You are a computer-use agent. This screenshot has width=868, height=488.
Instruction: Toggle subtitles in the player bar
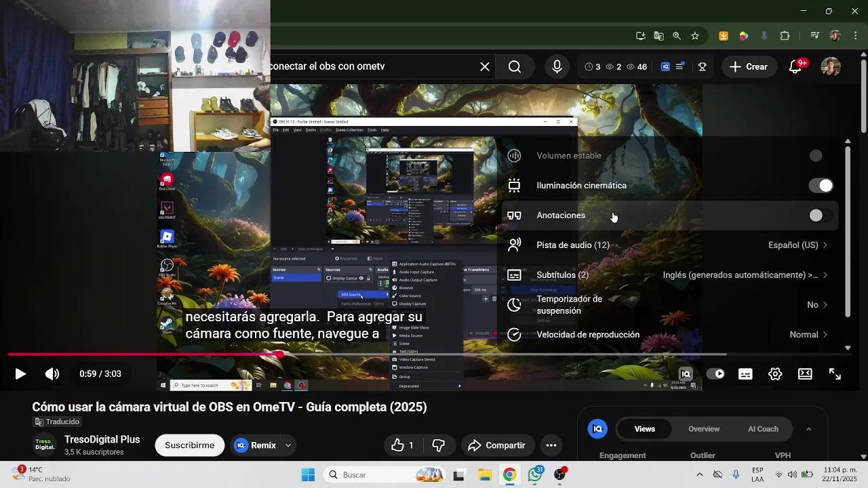745,374
